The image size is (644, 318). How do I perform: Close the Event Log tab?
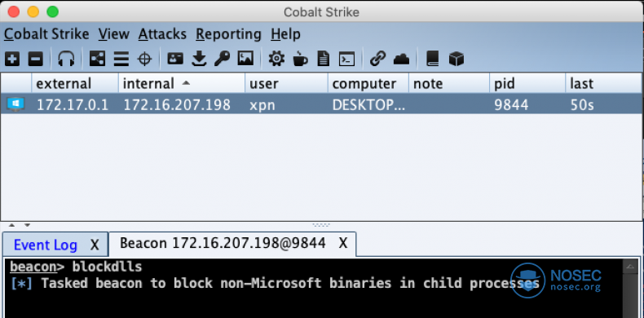click(95, 245)
